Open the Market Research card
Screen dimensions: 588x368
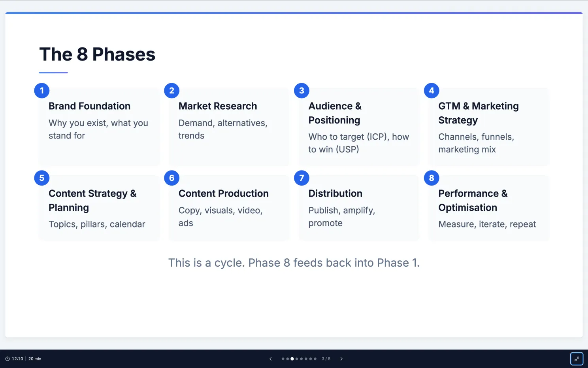229,127
